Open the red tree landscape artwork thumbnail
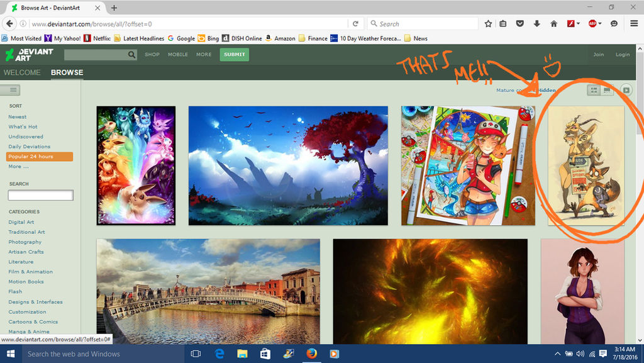Image resolution: width=644 pixels, height=363 pixels. coord(288,165)
